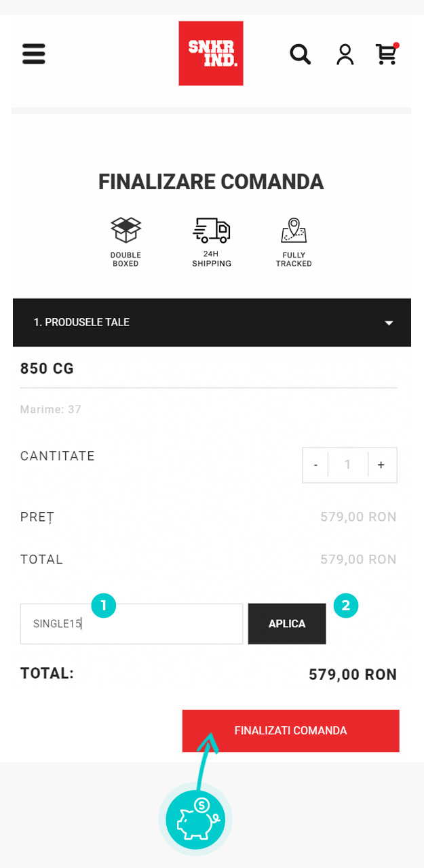Open the user account icon
424x868 pixels.
345,54
